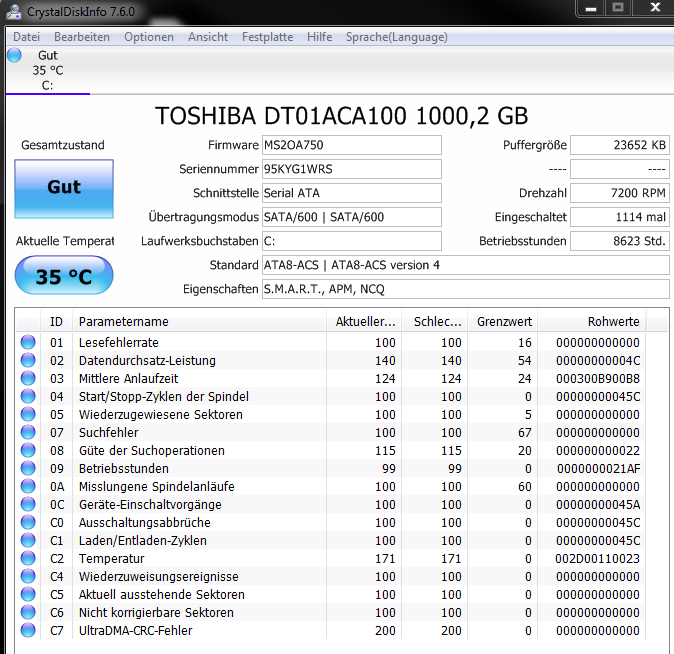This screenshot has width=674, height=654.
Task: Click the Temperatur parameter name
Action: [x=112, y=558]
